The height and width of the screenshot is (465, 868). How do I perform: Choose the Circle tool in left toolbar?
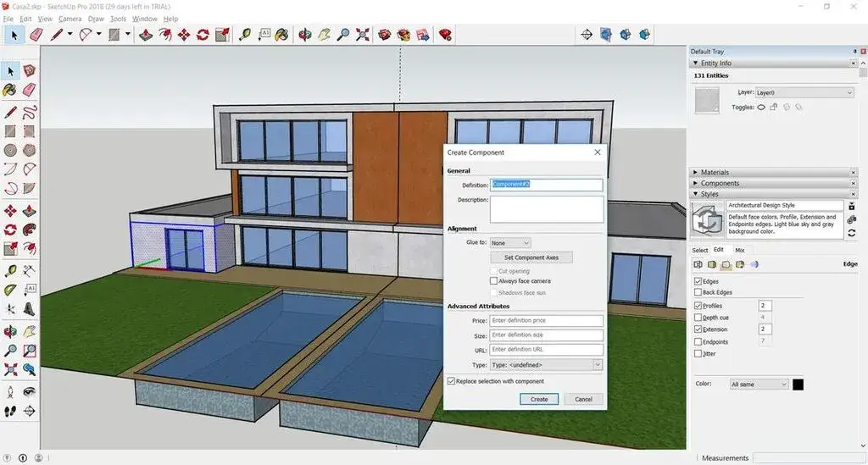click(10, 150)
